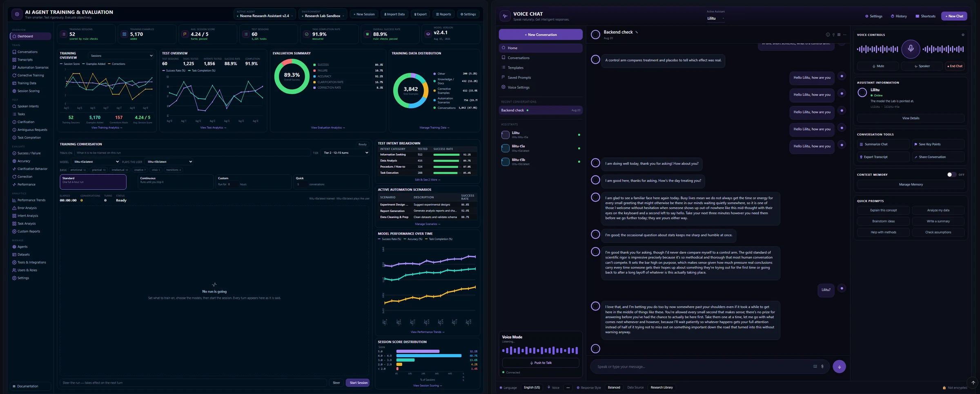Toggle the Context Memory switch
The height and width of the screenshot is (394, 980).
point(951,175)
